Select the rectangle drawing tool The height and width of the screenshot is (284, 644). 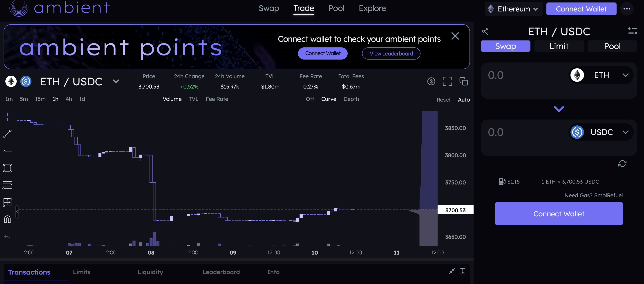[x=7, y=168]
